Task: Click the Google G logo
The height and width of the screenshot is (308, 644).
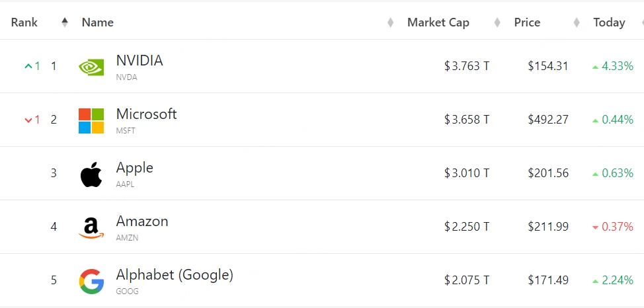Action: pos(91,281)
